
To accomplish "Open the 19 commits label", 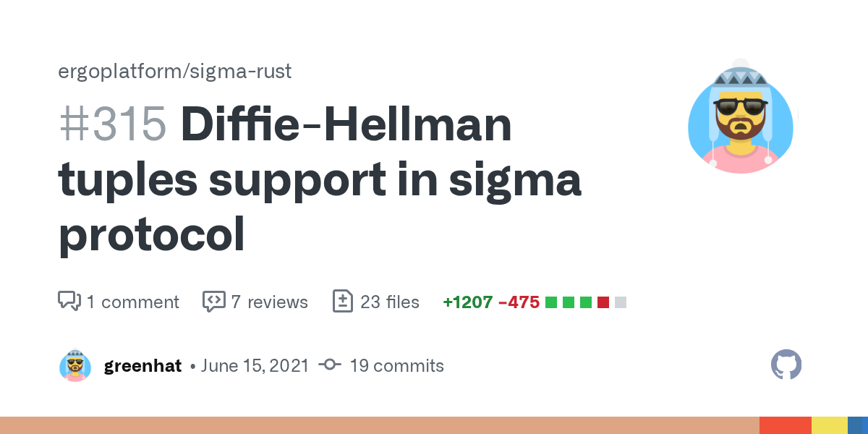I will [x=396, y=366].
